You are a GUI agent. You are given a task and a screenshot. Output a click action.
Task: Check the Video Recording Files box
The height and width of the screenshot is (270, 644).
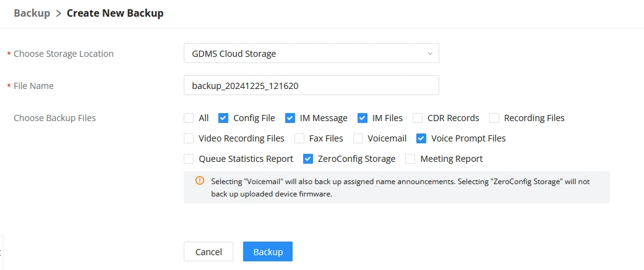[189, 138]
